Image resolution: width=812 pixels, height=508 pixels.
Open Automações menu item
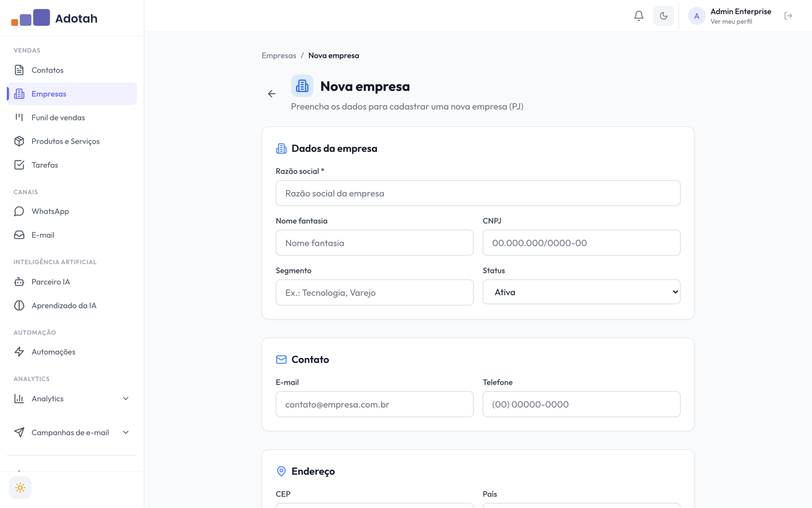click(x=72, y=352)
